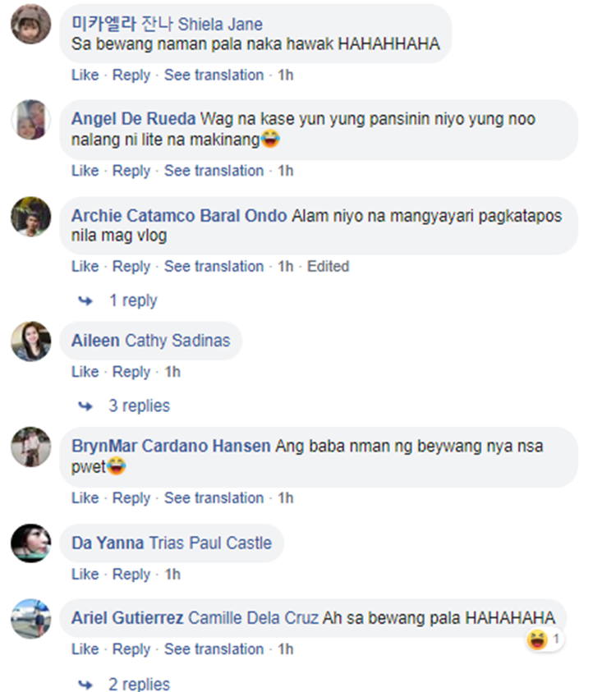
Task: Open Ariel Gutierrez's profile name link
Action: [x=127, y=618]
